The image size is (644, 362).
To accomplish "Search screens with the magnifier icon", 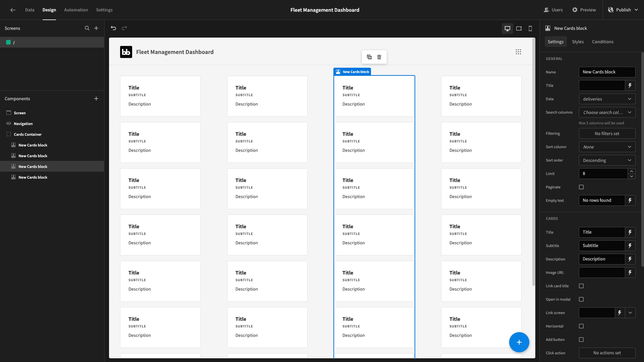I will tap(87, 28).
